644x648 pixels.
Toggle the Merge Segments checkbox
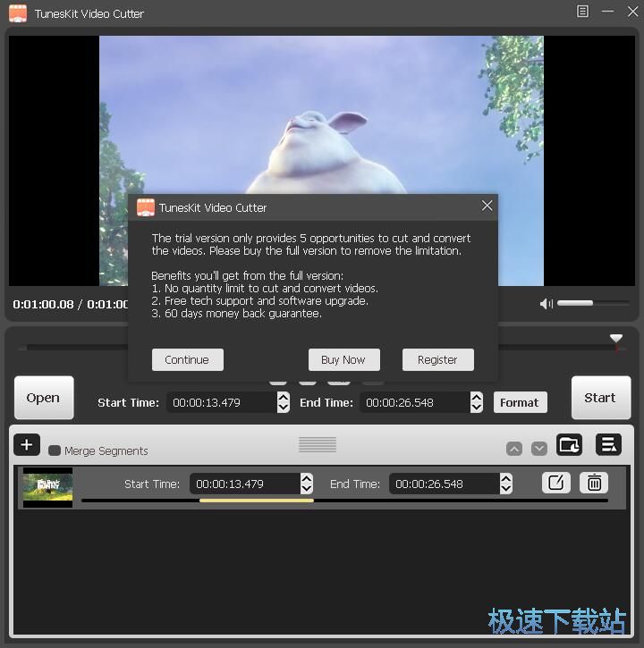click(55, 450)
